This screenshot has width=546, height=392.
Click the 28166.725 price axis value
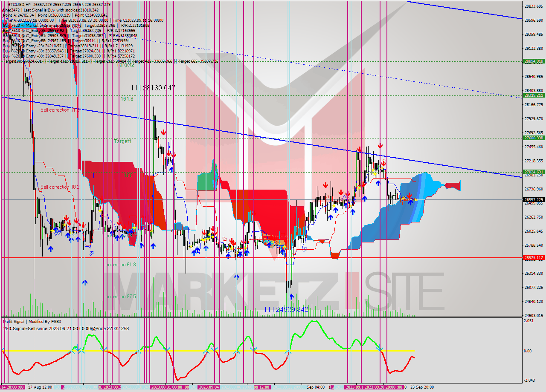coord(534,104)
